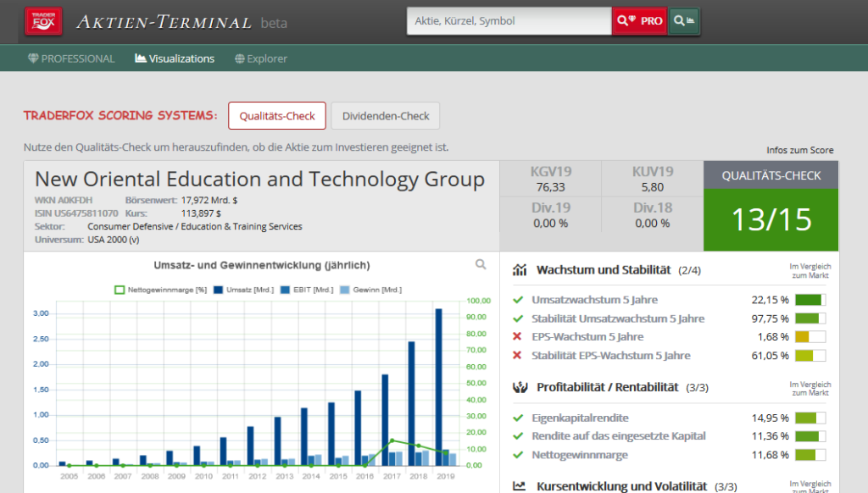Focus the Aktie, Kürzel, Symbol search field
The height and width of the screenshot is (493, 868).
pos(509,21)
